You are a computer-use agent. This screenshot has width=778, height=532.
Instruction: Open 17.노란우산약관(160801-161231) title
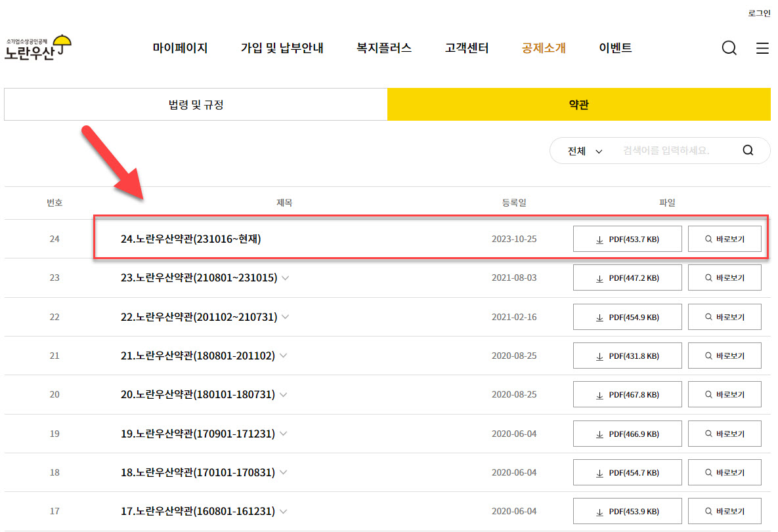[198, 511]
